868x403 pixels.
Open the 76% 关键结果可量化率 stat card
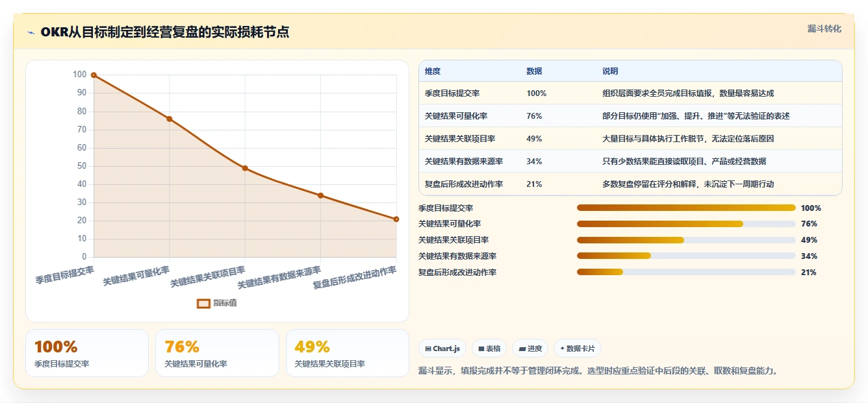pos(217,353)
